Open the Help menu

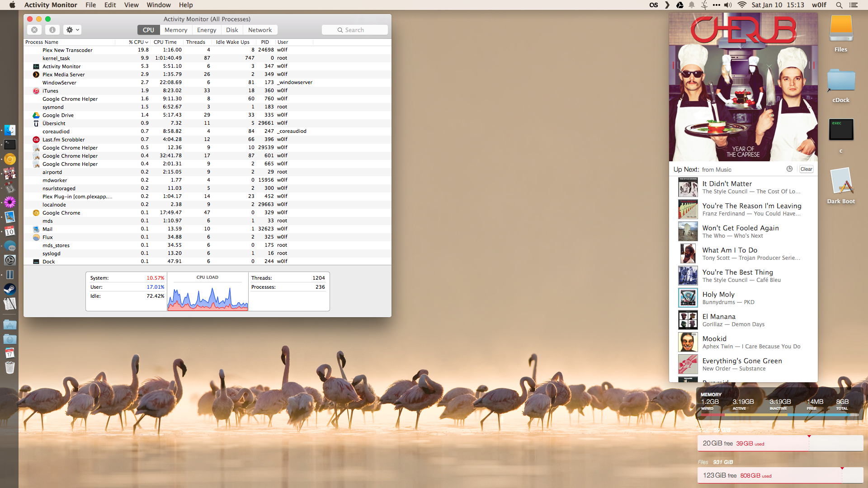pyautogui.click(x=186, y=5)
